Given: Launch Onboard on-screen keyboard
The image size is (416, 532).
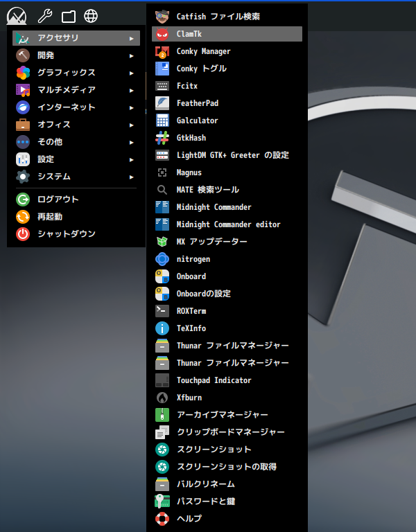Looking at the screenshot, I should (227, 276).
